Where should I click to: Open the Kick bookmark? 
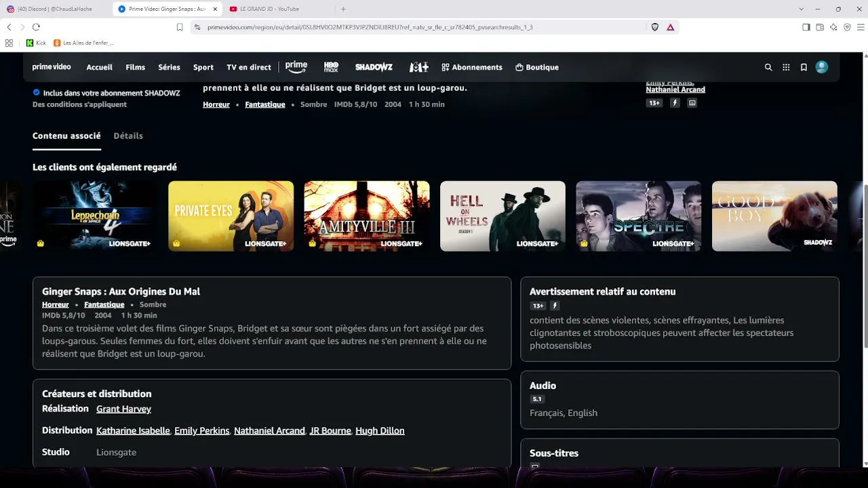[x=36, y=43]
